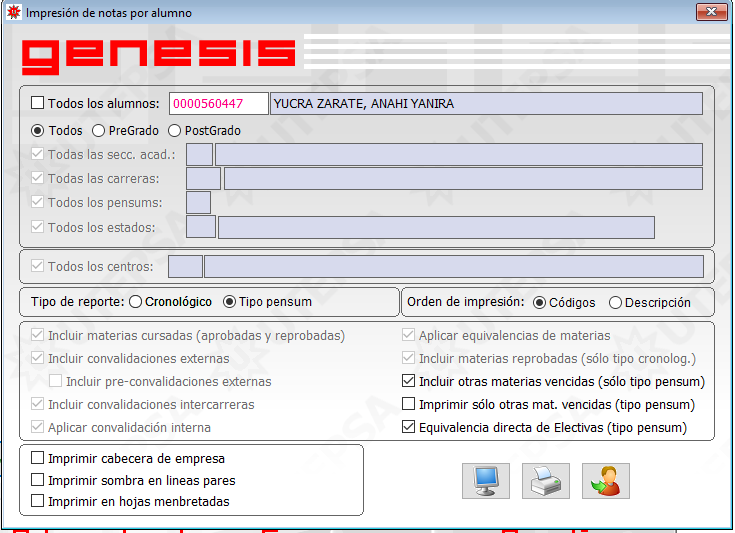
Task: Click the secc. acad. code field
Action: [x=200, y=155]
